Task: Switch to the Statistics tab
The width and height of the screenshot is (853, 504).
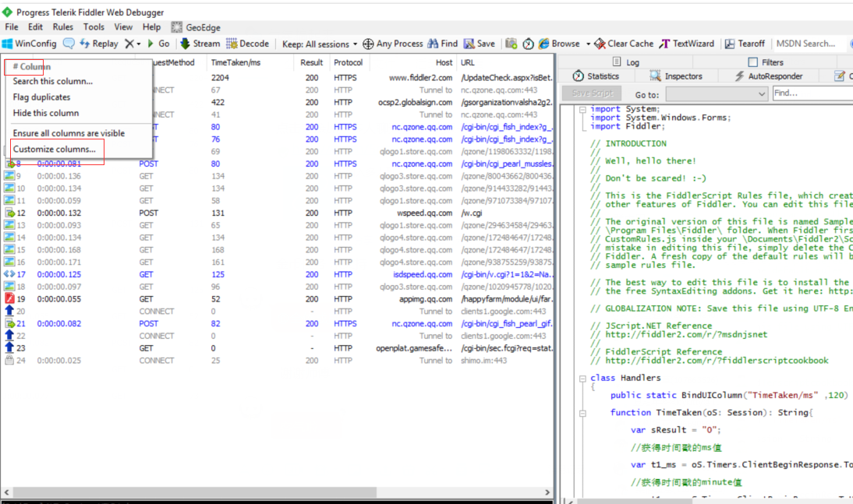Action: (596, 76)
